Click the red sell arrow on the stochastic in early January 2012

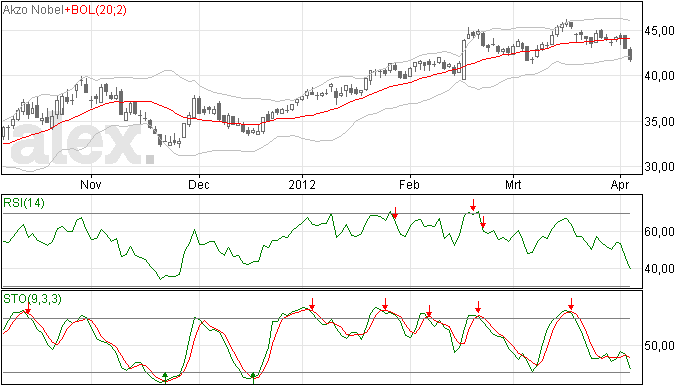point(312,304)
